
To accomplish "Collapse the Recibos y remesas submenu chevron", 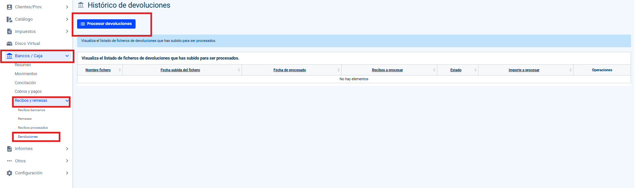I will pos(67,100).
